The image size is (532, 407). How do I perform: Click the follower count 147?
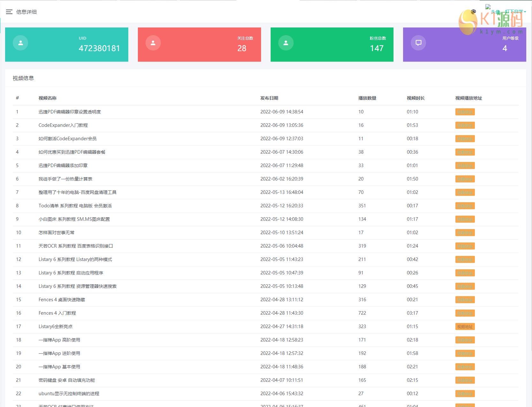(377, 48)
